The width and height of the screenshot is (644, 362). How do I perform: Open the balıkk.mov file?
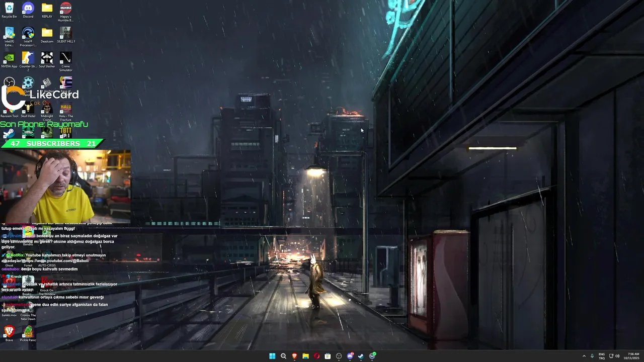coord(9,310)
